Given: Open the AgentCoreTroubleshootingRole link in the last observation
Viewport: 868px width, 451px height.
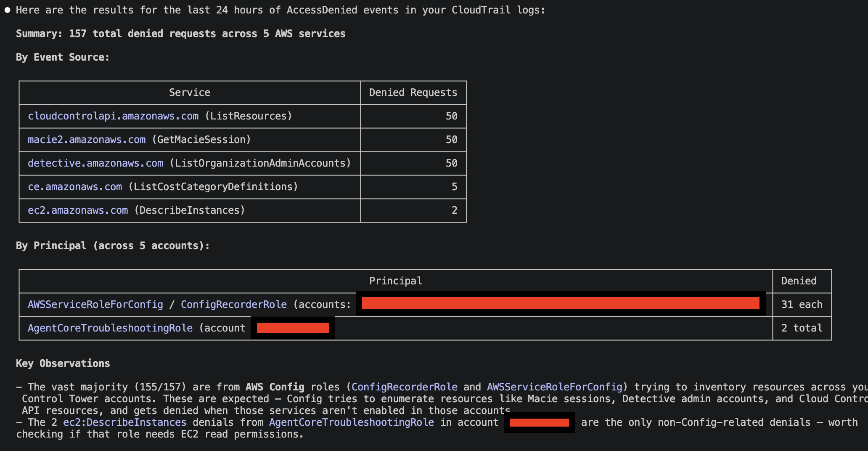Looking at the screenshot, I should click(x=352, y=422).
